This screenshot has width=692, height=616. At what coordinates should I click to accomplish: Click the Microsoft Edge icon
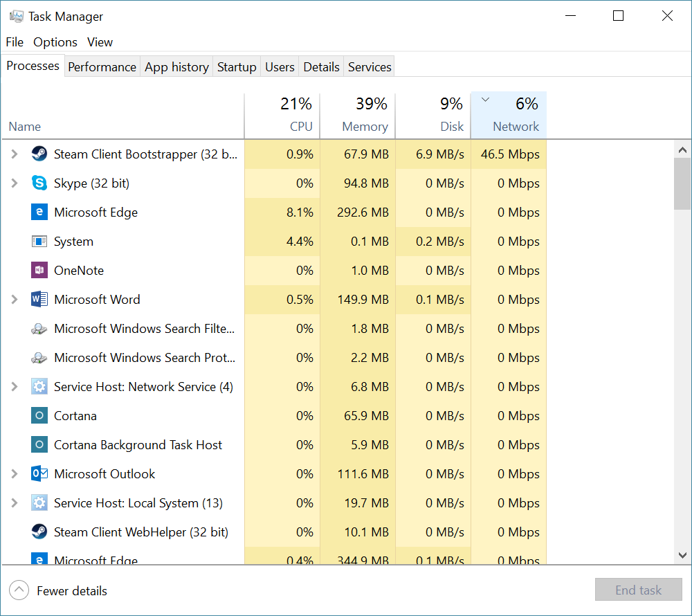39,212
